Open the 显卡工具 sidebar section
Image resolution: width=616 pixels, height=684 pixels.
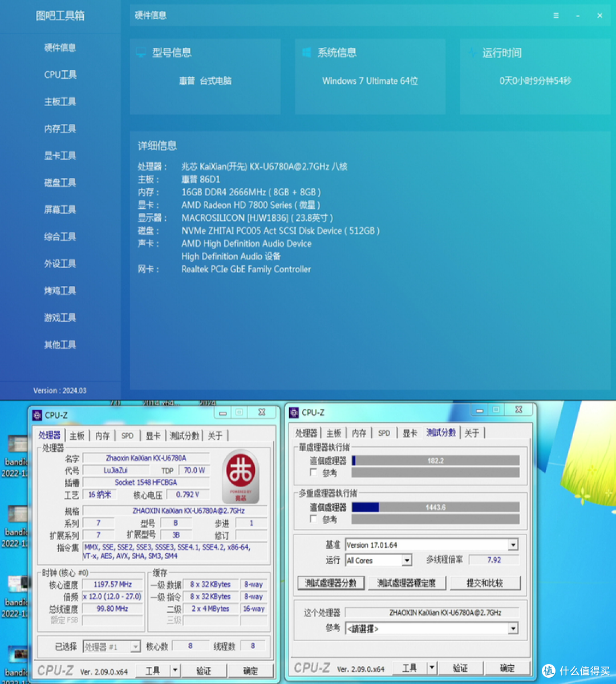60,155
